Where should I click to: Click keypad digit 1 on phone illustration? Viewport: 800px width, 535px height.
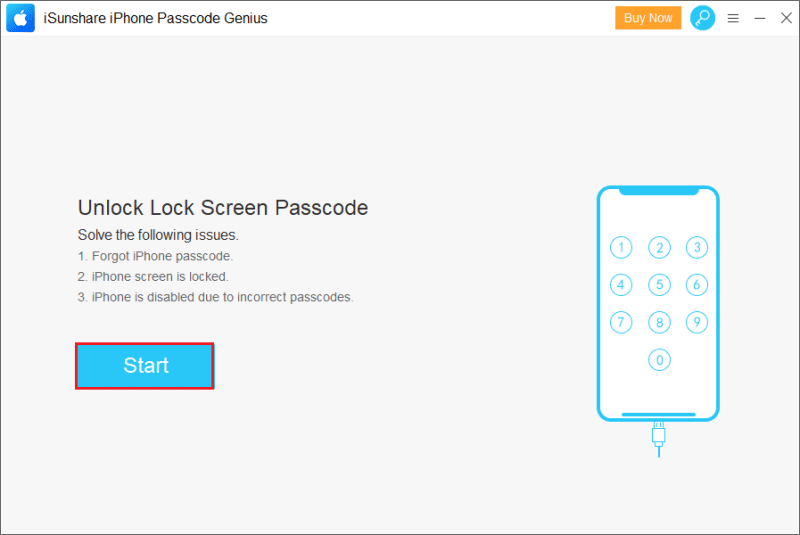point(621,247)
